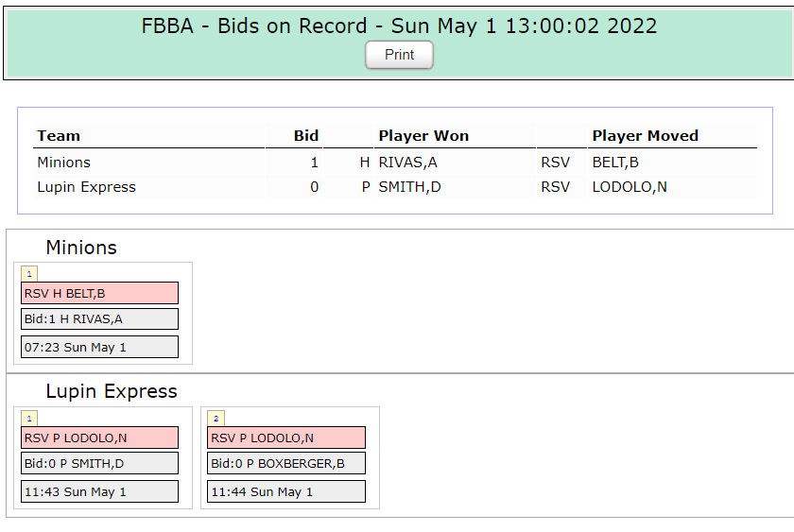This screenshot has height=532, width=794.
Task: Click the Player Won column header
Action: [x=423, y=136]
